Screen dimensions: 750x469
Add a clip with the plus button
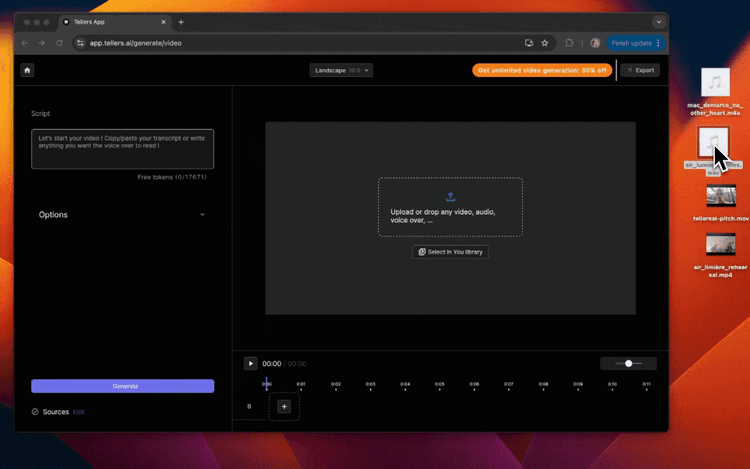(x=284, y=407)
